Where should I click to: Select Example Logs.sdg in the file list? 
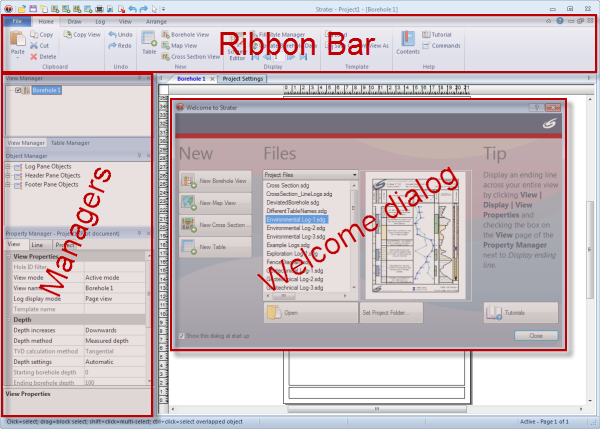[288, 245]
